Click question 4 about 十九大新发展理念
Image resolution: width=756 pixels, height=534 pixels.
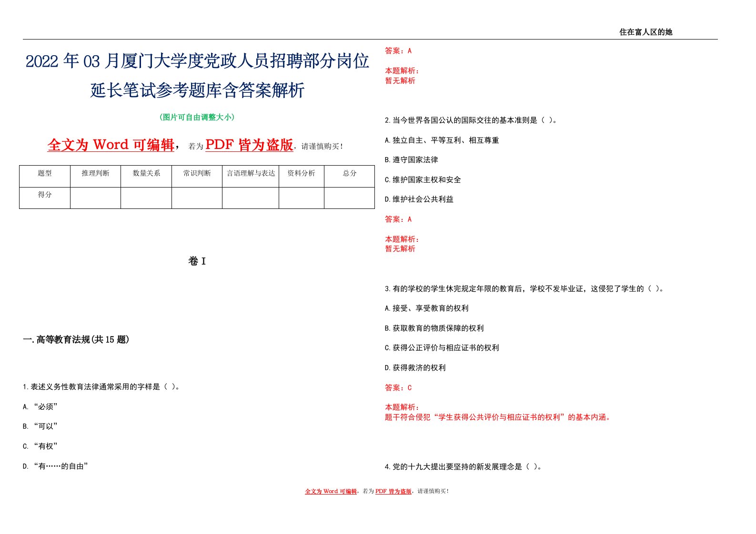point(463,467)
